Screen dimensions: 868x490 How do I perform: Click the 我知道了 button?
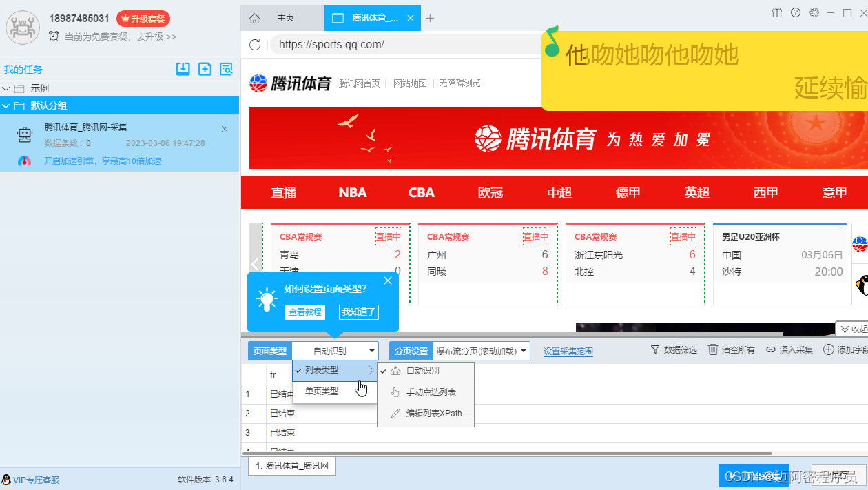coord(359,312)
